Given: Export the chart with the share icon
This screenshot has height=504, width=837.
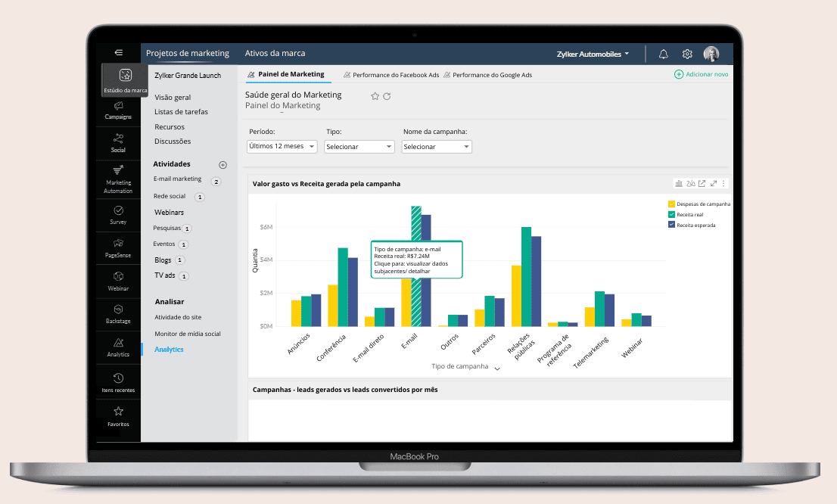Looking at the screenshot, I should [702, 184].
